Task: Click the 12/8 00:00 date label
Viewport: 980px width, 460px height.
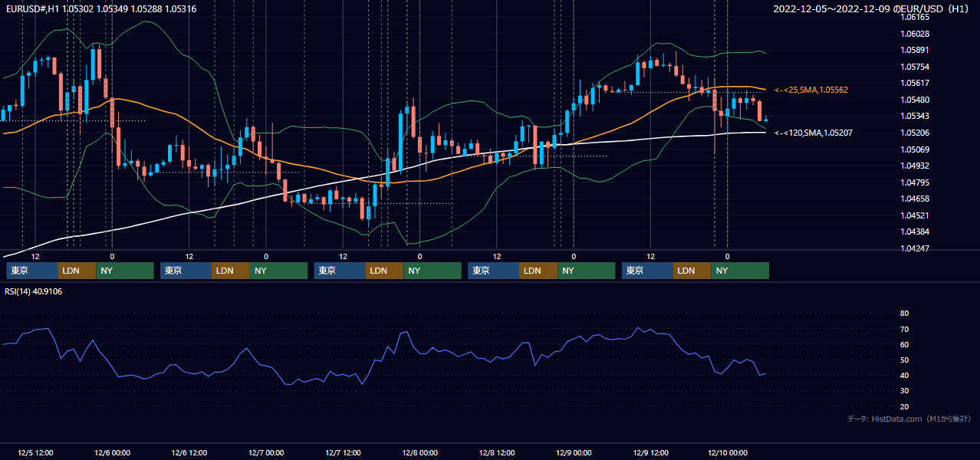Action: pyautogui.click(x=419, y=452)
